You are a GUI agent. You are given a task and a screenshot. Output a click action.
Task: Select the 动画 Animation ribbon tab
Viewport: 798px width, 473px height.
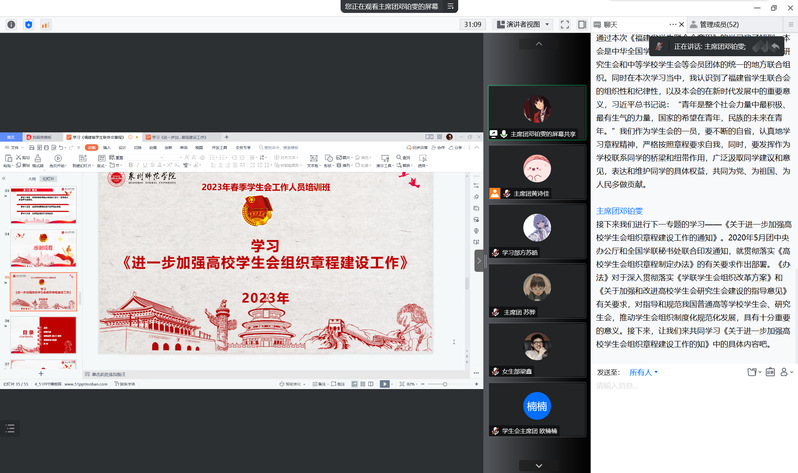153,147
